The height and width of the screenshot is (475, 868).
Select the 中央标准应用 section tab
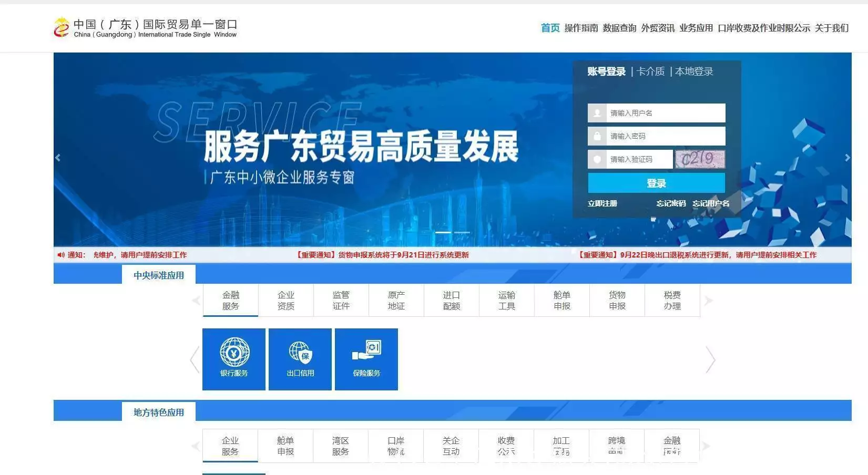(x=159, y=275)
